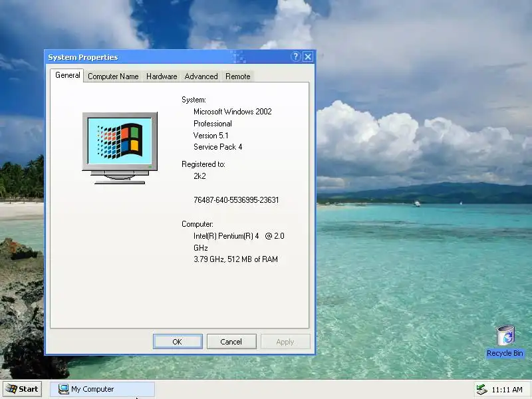Click the 3.79 GHz, 512 MB of RAM line
Image resolution: width=532 pixels, height=399 pixels.
235,259
